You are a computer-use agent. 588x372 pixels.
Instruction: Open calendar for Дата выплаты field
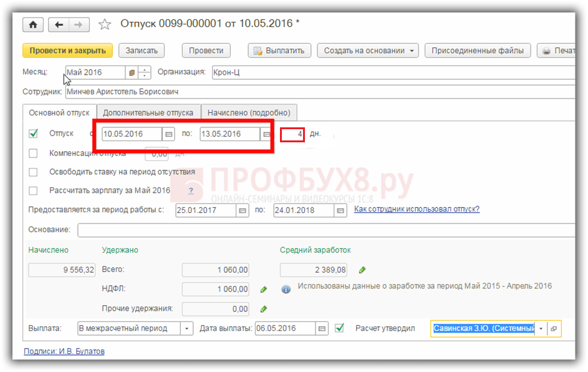pos(322,328)
